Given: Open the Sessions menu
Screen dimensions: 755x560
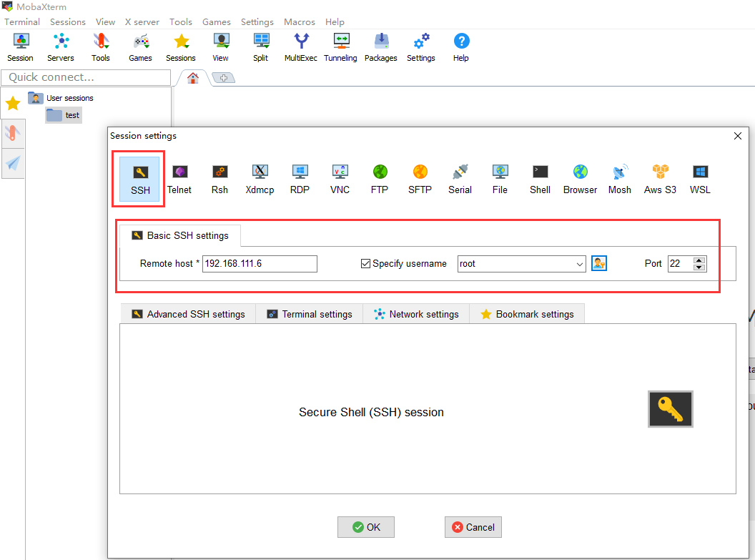Looking at the screenshot, I should click(68, 21).
